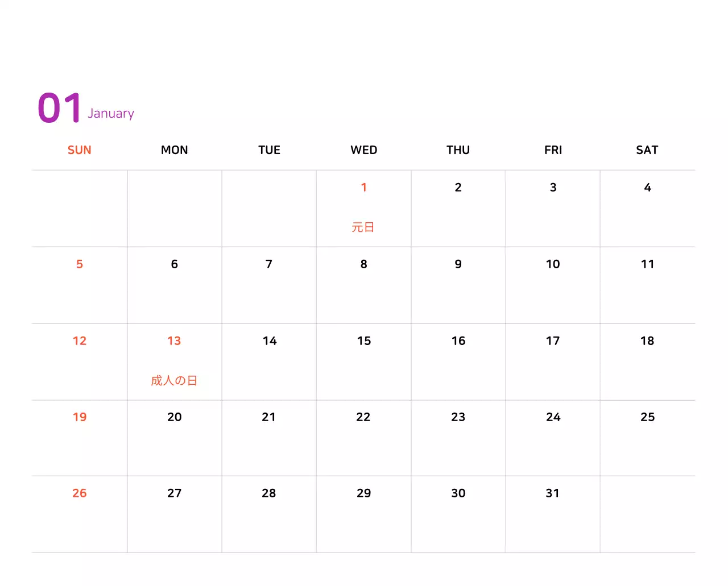Click the FRI column header
The height and width of the screenshot is (586, 728).
tap(553, 150)
